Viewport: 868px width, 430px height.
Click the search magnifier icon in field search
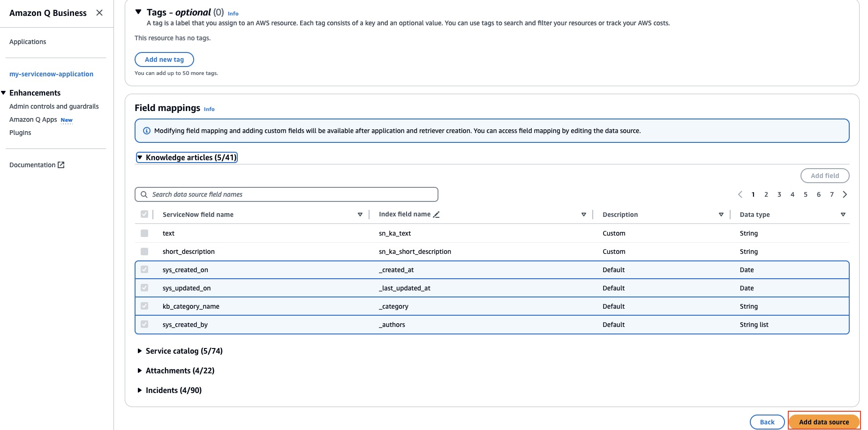click(x=144, y=194)
